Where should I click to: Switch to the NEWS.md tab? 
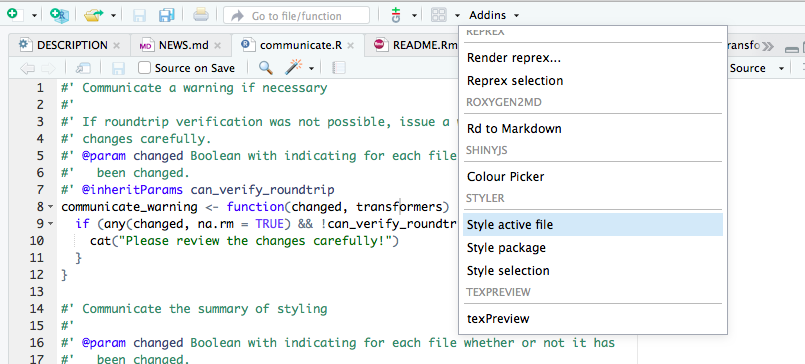coord(183,45)
